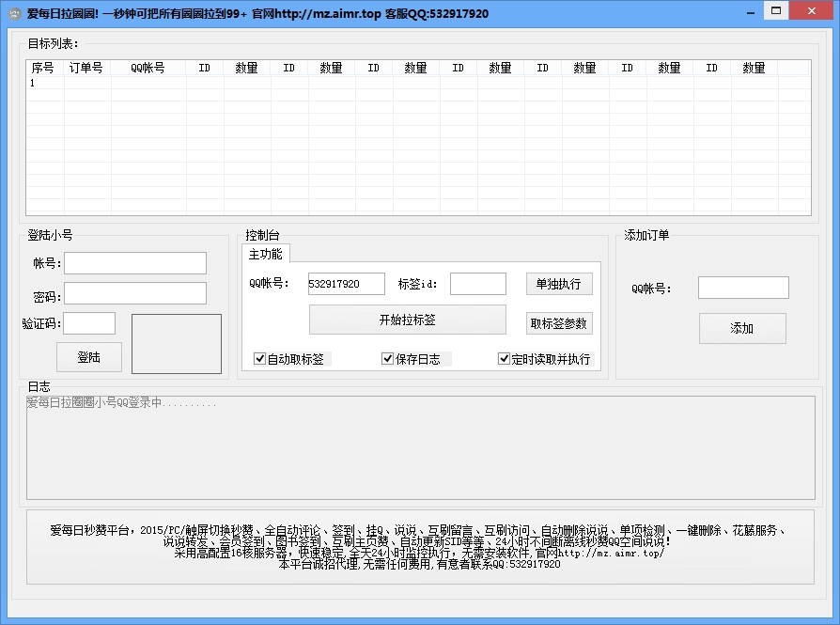Toggle the 保存日志 checkbox
840x625 pixels.
coord(387,359)
